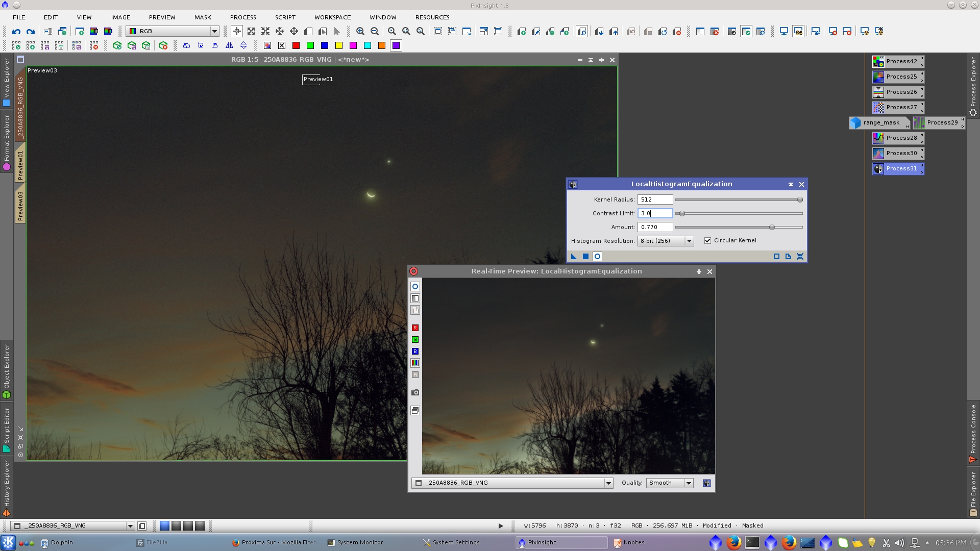The image size is (980, 551).
Task: Toggle the Blue channel in Real-Time Preview
Action: pyautogui.click(x=415, y=352)
